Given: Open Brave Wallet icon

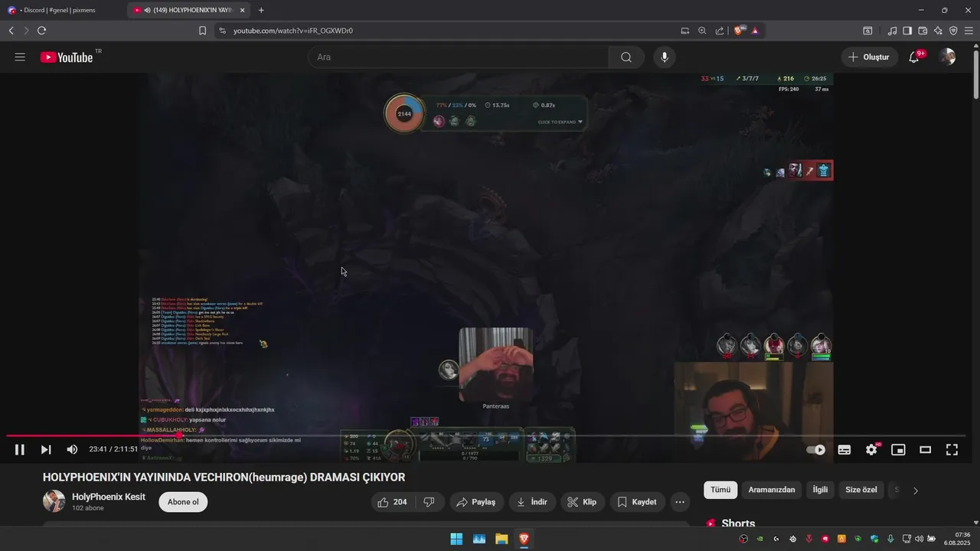Looking at the screenshot, I should (x=923, y=31).
